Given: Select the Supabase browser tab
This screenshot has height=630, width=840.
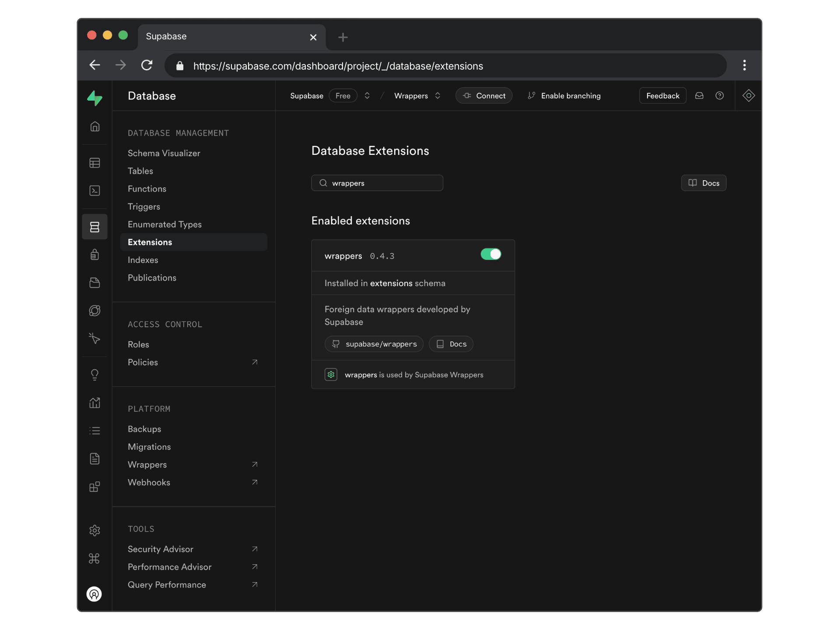Looking at the screenshot, I should pyautogui.click(x=232, y=37).
